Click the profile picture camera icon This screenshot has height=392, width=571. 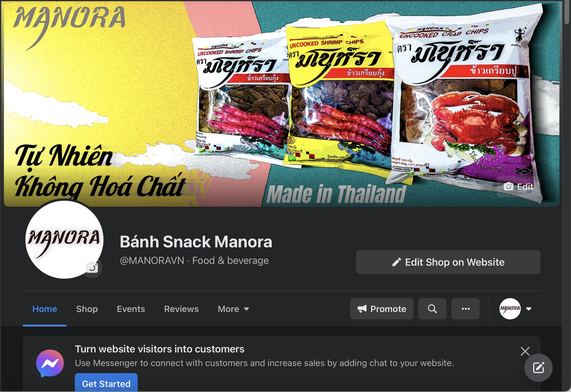click(92, 267)
